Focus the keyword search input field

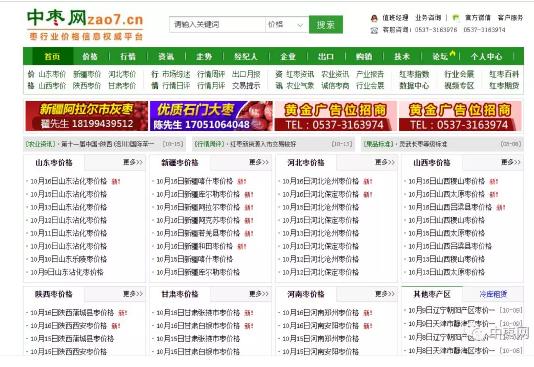point(217,25)
